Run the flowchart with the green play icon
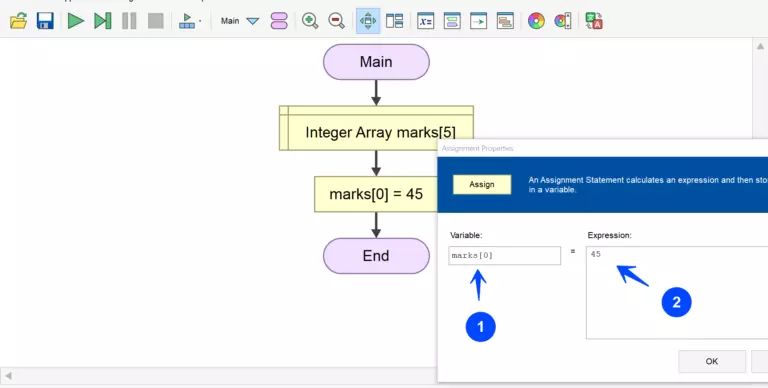Image resolution: width=768 pixels, height=388 pixels. (x=75, y=21)
